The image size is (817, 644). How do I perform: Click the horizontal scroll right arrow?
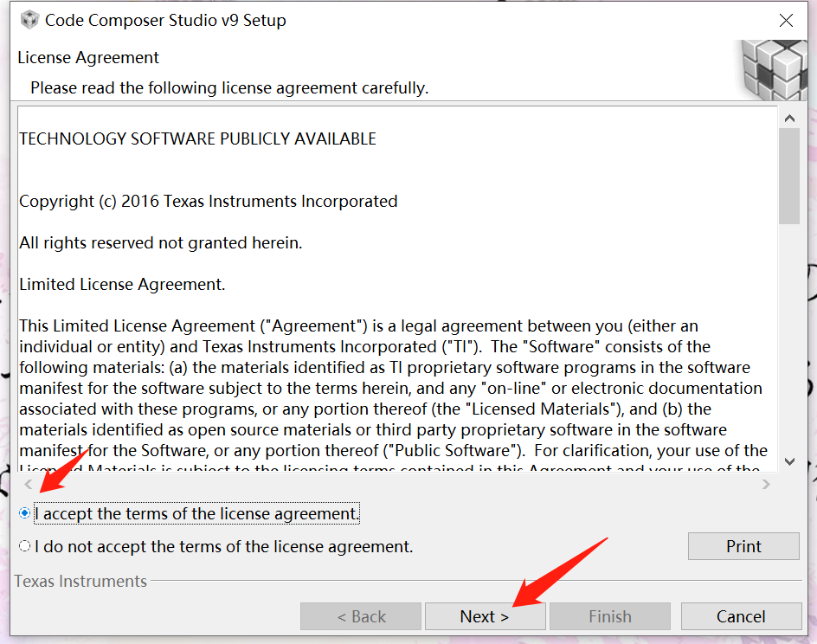(766, 485)
